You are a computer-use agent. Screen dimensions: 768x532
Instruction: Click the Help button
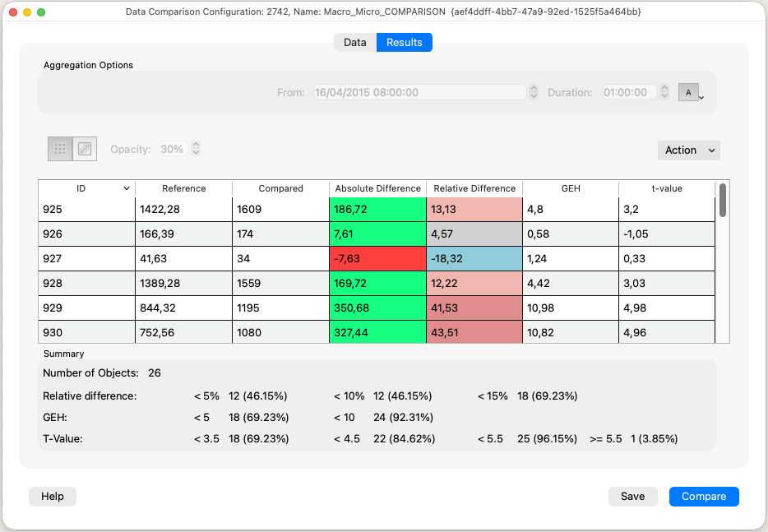pos(53,497)
